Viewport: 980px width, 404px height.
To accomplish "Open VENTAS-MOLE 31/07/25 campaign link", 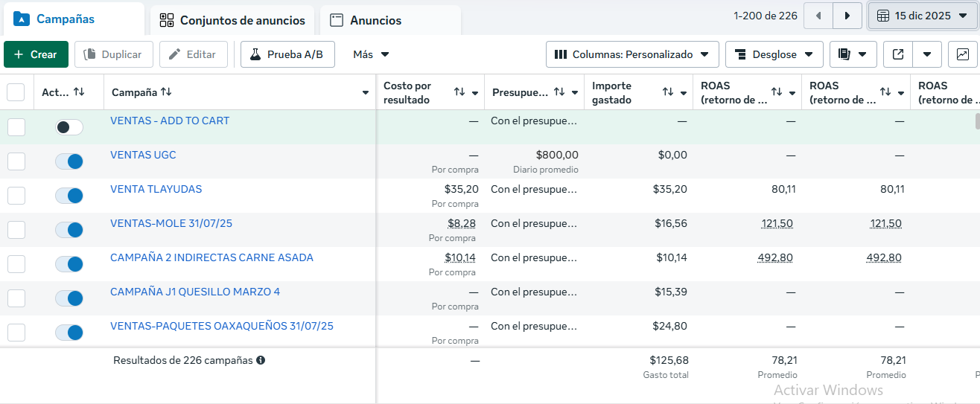I will click(x=171, y=223).
